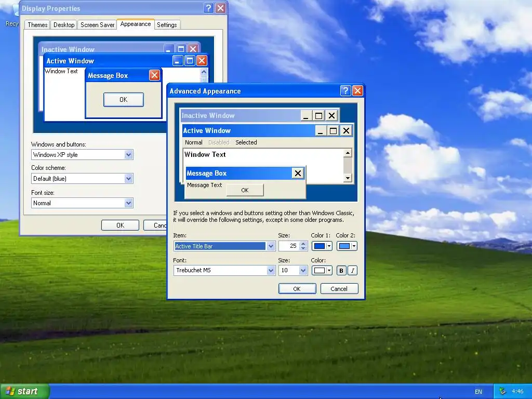The image size is (532, 399).
Task: Open the Start menu
Action: (x=24, y=391)
